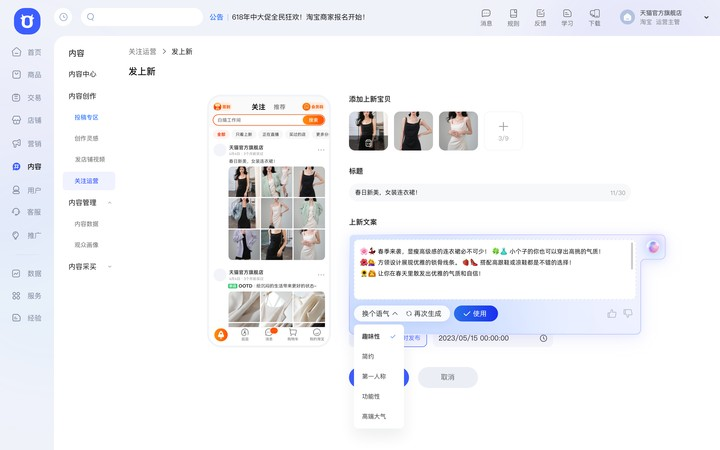Open the clock history icon beside search

(x=64, y=17)
